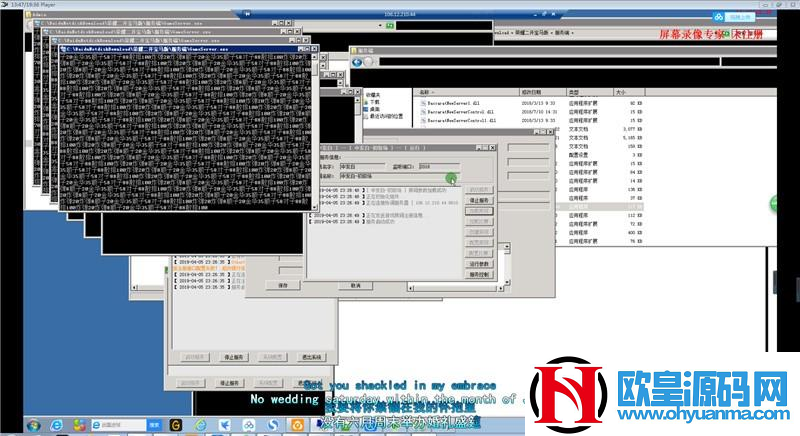Open the orange camera taskbar icon
800x436 pixels.
297,425
